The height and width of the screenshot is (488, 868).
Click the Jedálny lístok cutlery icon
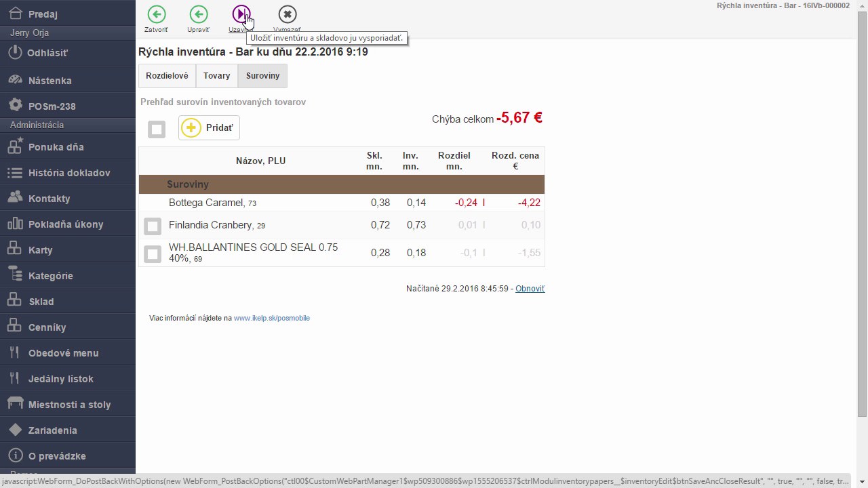click(15, 378)
